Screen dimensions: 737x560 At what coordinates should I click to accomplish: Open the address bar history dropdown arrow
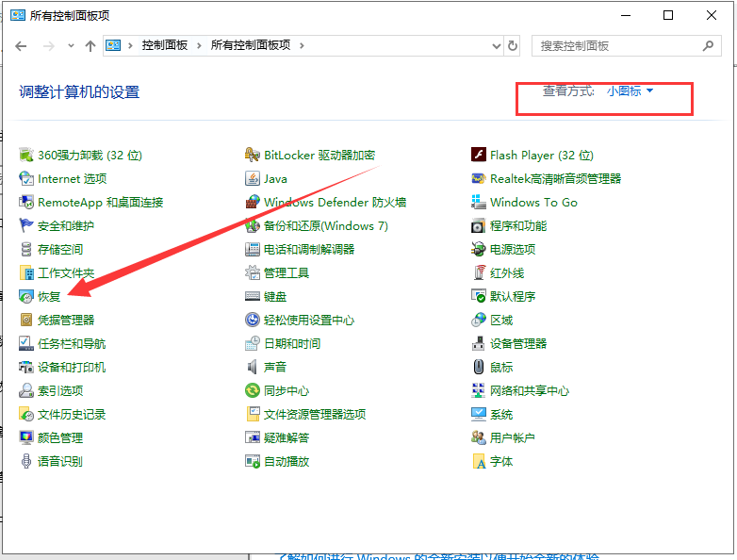click(x=495, y=45)
